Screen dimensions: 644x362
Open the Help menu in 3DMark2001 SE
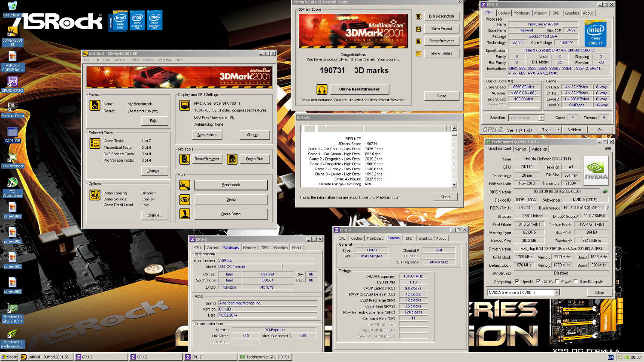tap(179, 60)
